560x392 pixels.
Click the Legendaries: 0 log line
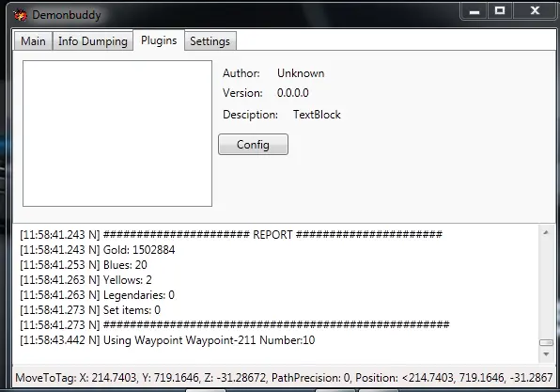[x=97, y=295]
